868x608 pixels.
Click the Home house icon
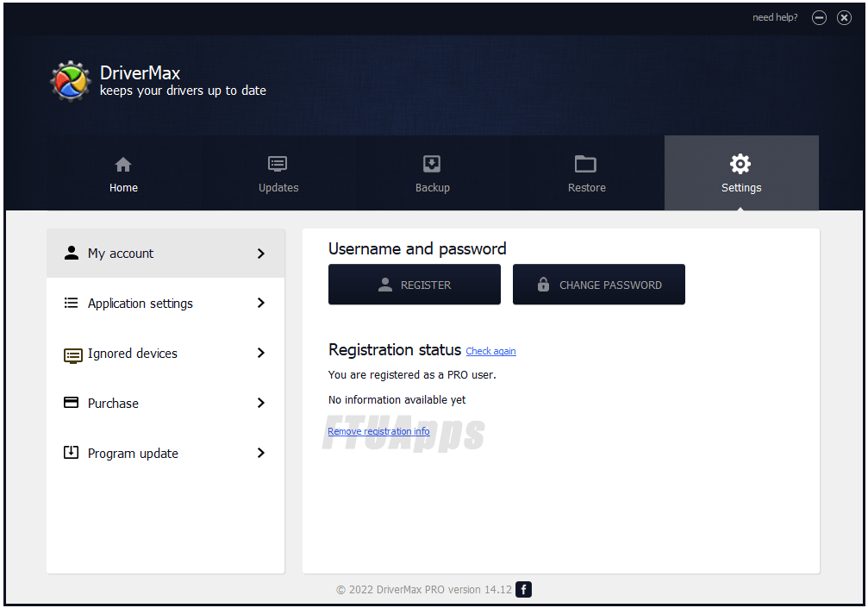(123, 165)
